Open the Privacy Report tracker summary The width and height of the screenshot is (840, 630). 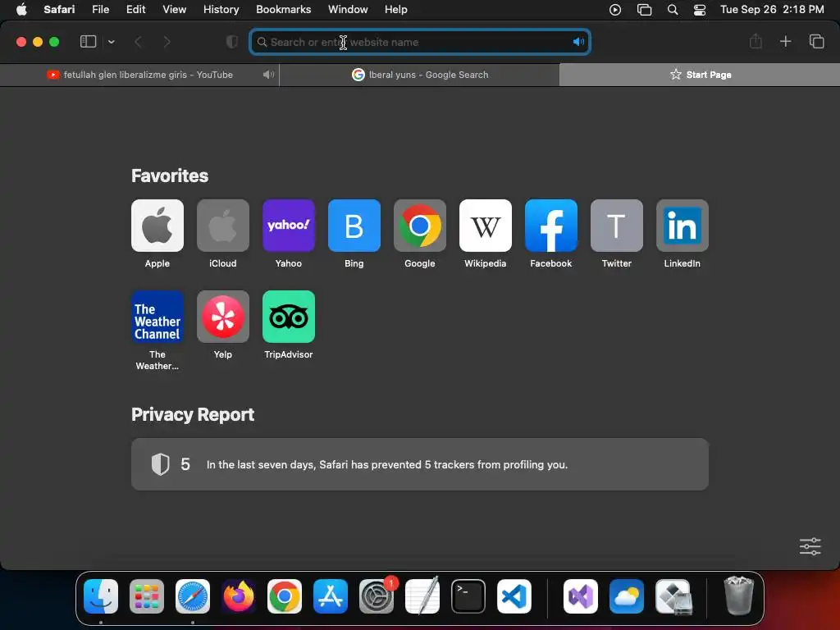419,464
